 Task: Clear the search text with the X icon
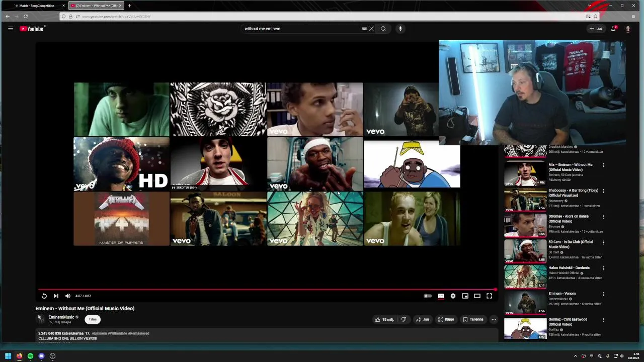[x=371, y=29]
